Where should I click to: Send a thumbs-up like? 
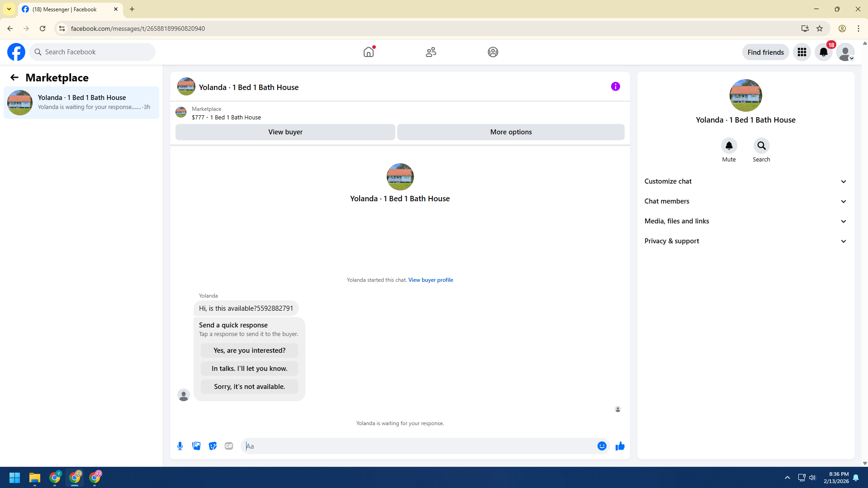click(x=620, y=446)
